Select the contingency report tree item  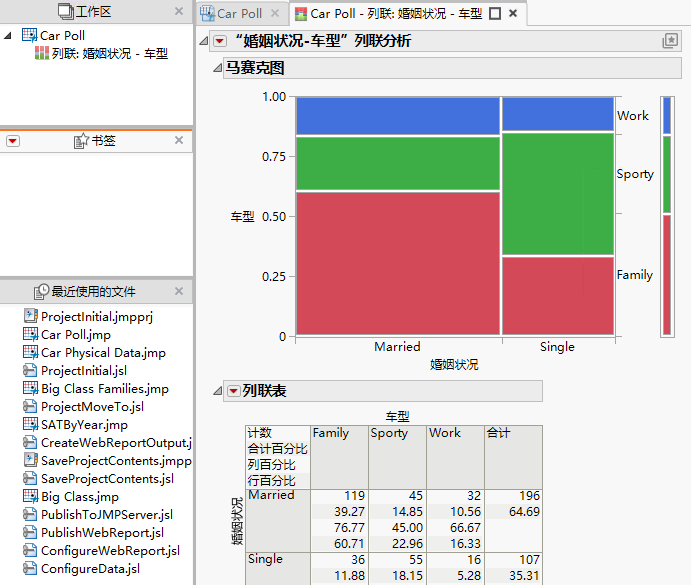(110, 53)
